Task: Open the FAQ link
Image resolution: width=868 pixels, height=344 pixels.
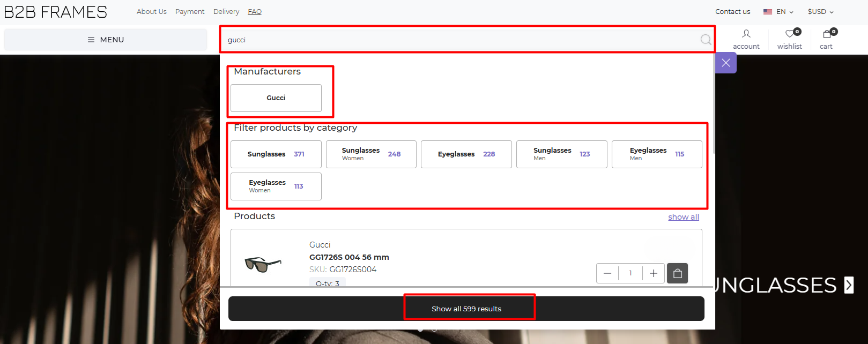Action: [x=255, y=11]
